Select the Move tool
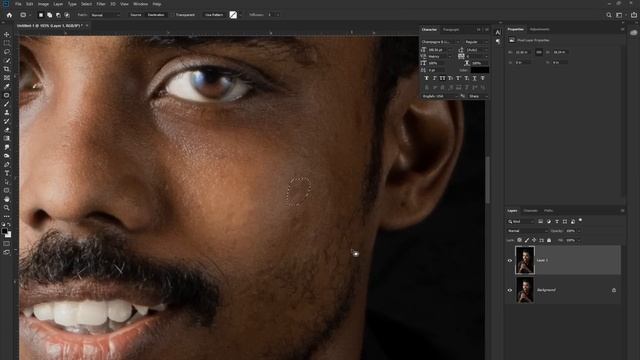This screenshot has width=640, height=360. click(7, 34)
